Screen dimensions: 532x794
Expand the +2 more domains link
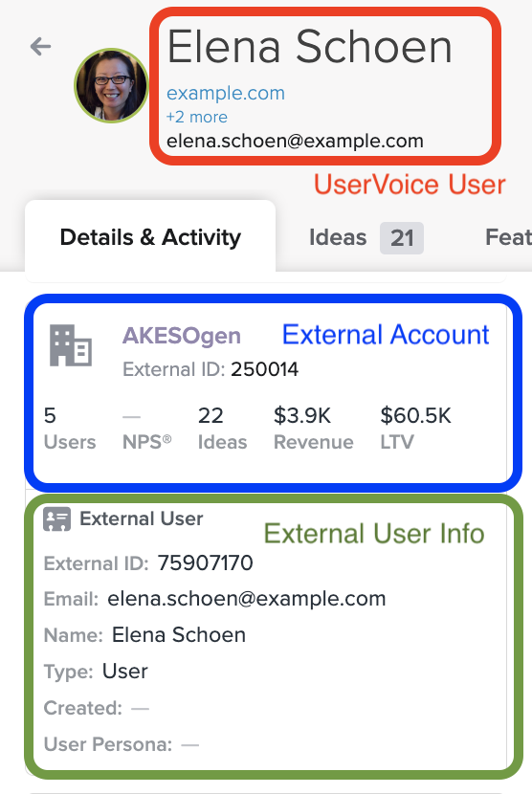point(196,117)
